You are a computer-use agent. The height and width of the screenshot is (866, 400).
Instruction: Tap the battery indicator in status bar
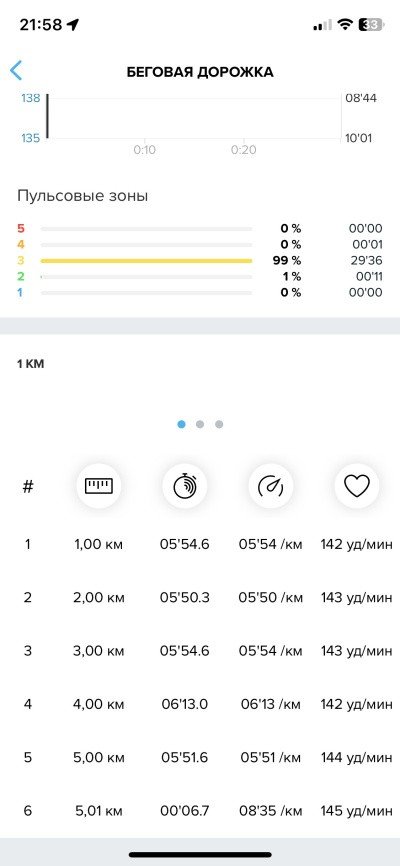pyautogui.click(x=372, y=25)
